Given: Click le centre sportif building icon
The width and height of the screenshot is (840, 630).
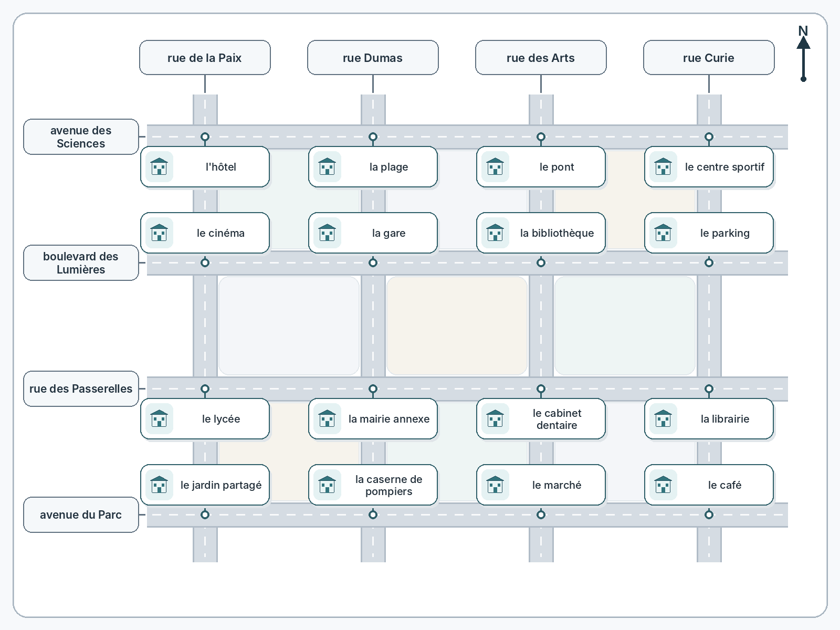Looking at the screenshot, I should 663,167.
